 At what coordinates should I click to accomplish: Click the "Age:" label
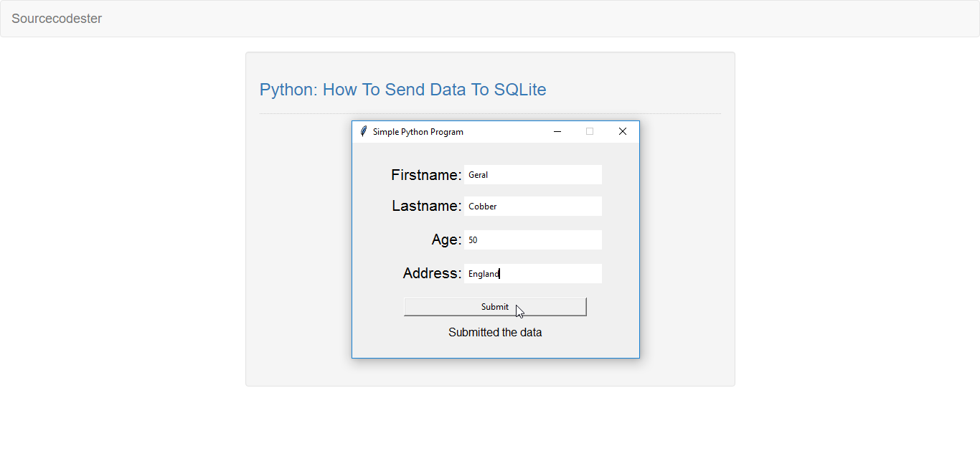point(446,240)
